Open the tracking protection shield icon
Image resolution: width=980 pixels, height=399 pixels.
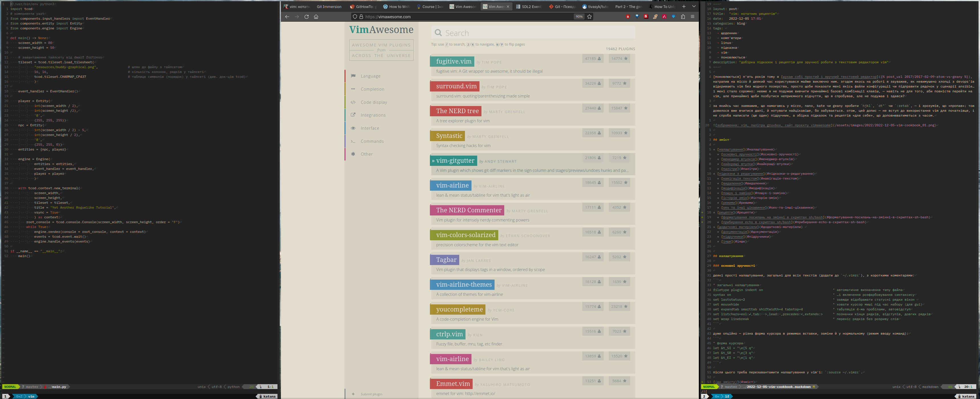tap(355, 17)
